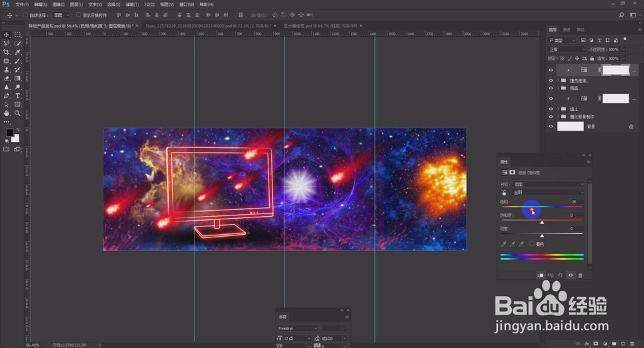Select the Gradient tool
Screen dimensions: 644x348
(x=17, y=78)
